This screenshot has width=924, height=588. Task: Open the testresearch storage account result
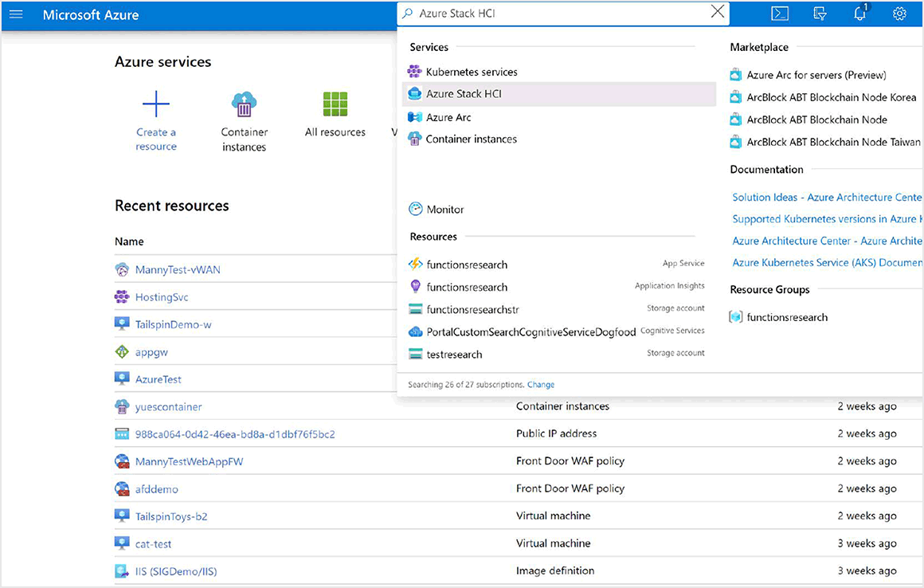point(454,355)
